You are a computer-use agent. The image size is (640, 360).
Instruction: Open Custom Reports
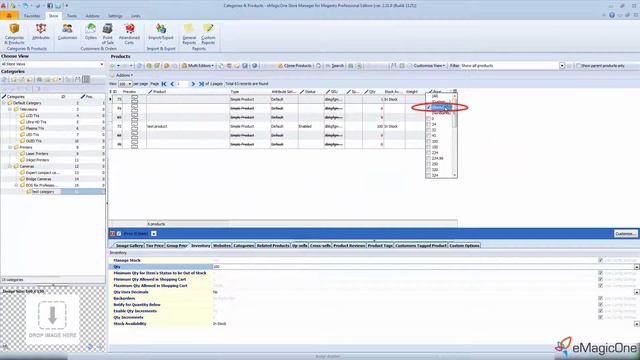point(208,34)
